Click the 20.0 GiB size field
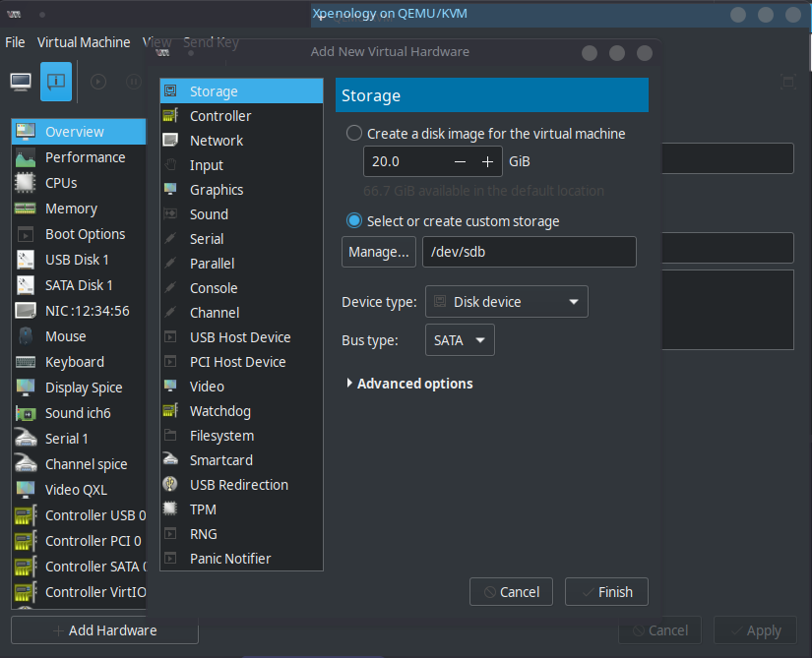This screenshot has width=812, height=658. [x=405, y=162]
